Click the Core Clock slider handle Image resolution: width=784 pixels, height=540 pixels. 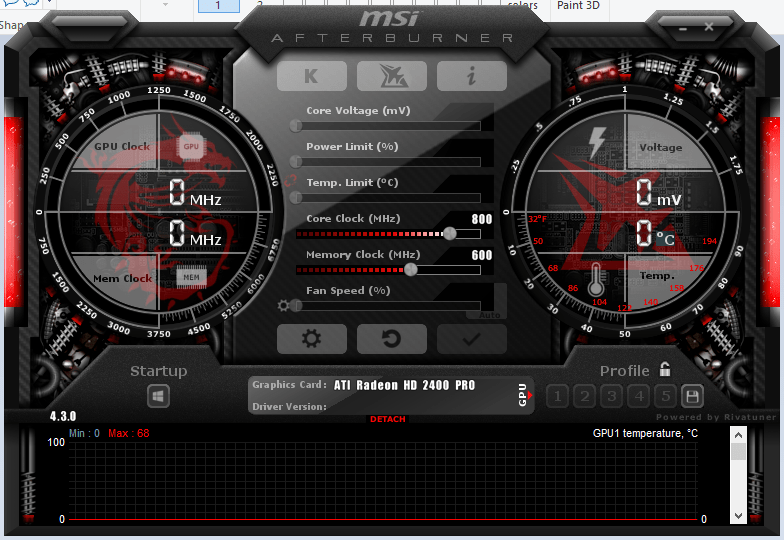450,234
